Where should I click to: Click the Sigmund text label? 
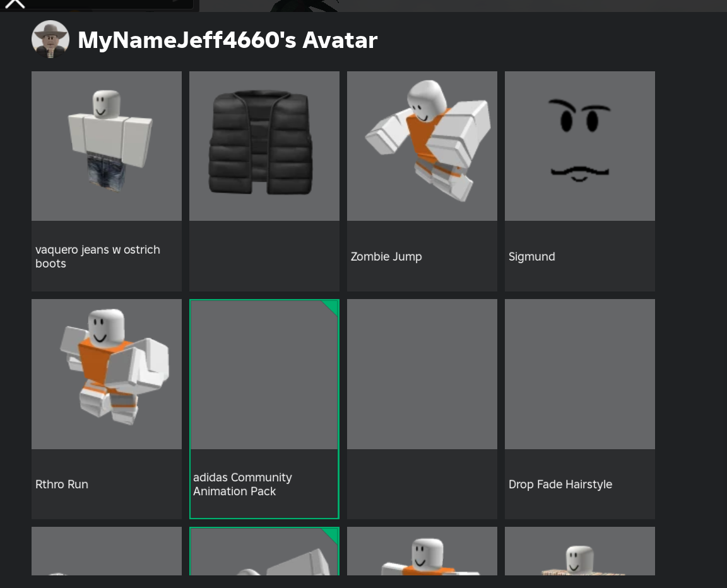point(532,257)
